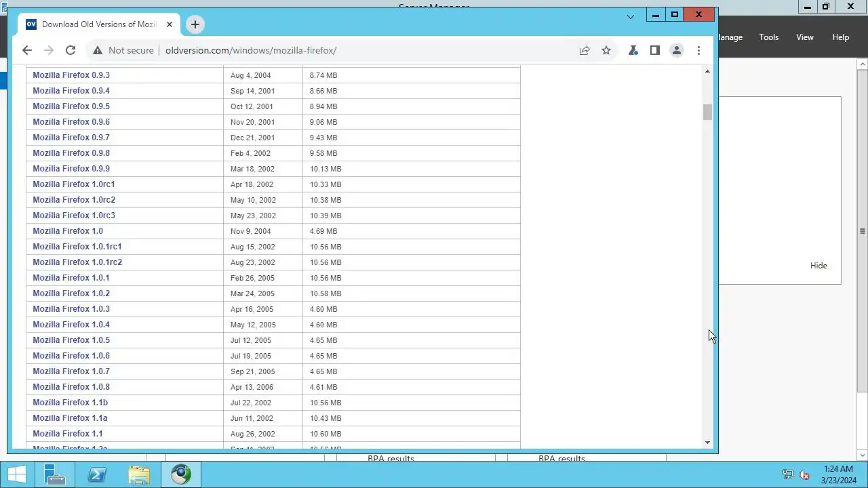This screenshot has height=488, width=868.
Task: Open Mozilla Firefox 1.0.3 link
Action: 71,309
